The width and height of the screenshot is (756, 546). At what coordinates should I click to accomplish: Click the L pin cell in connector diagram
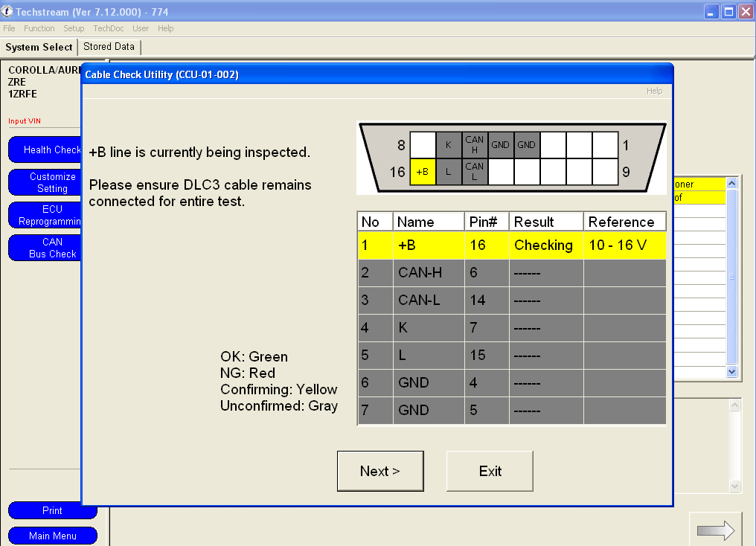449,172
